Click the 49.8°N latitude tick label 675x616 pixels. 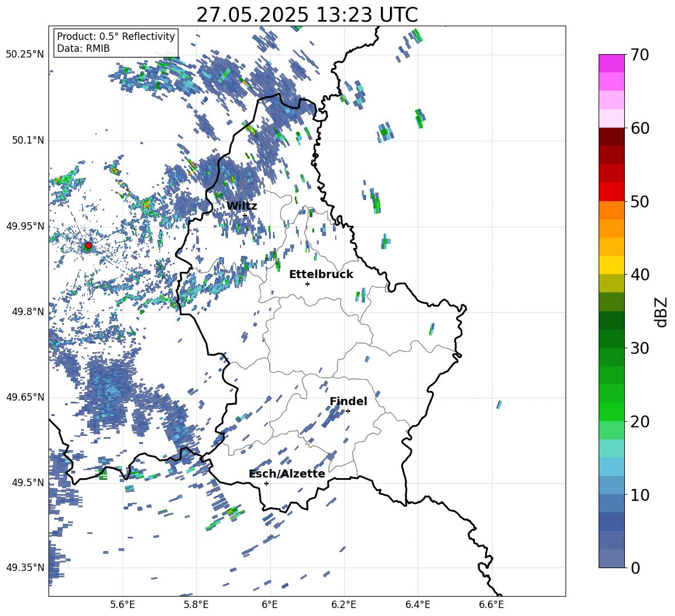[28, 312]
